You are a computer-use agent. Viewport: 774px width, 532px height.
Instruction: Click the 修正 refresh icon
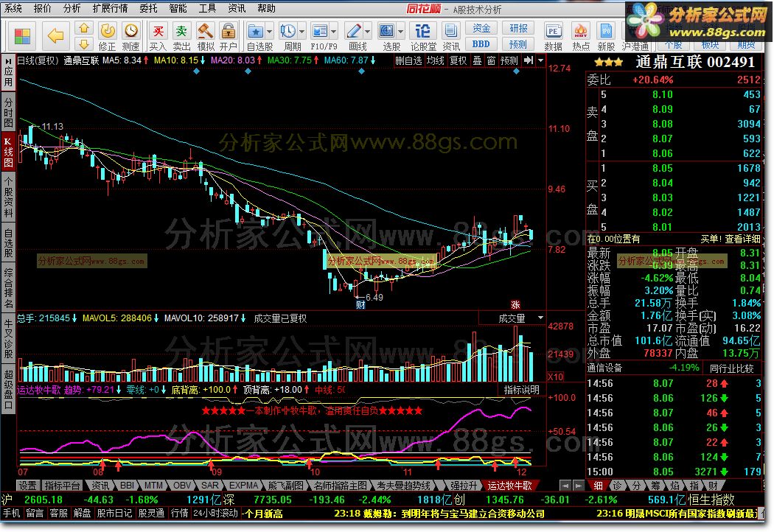(x=107, y=31)
